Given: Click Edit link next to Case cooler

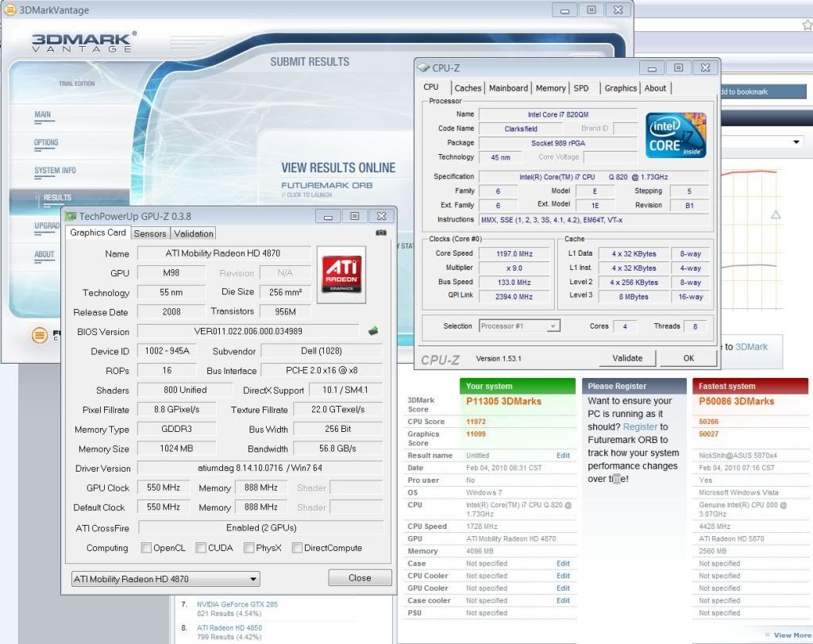Looking at the screenshot, I should coord(563,600).
